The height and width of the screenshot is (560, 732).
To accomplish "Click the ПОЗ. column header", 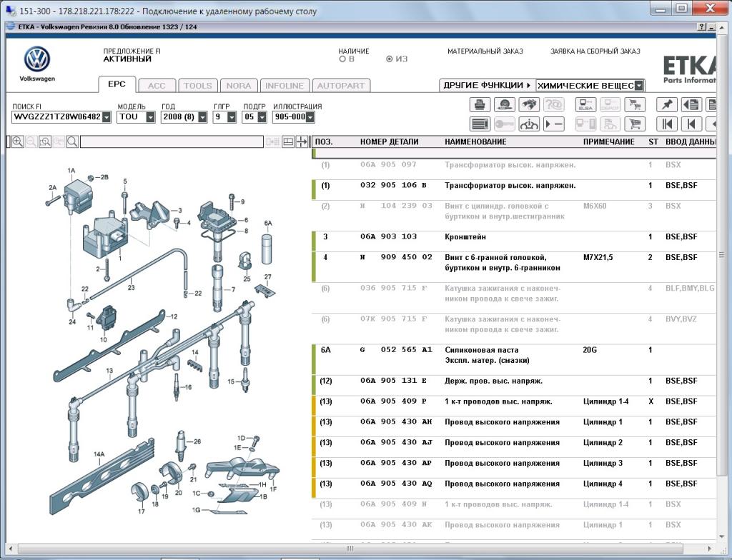I will (x=324, y=142).
